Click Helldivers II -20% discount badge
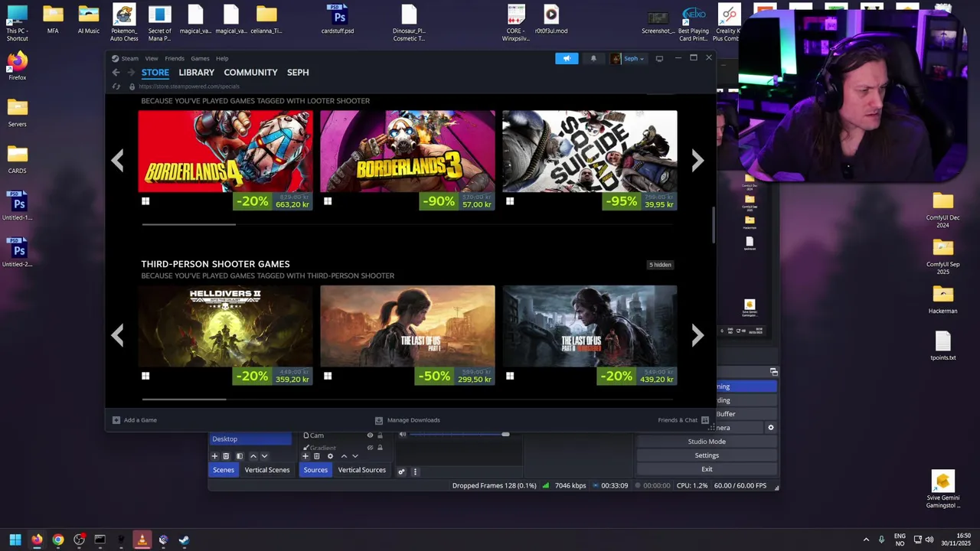Screen dimensions: 980x551 tap(252, 377)
